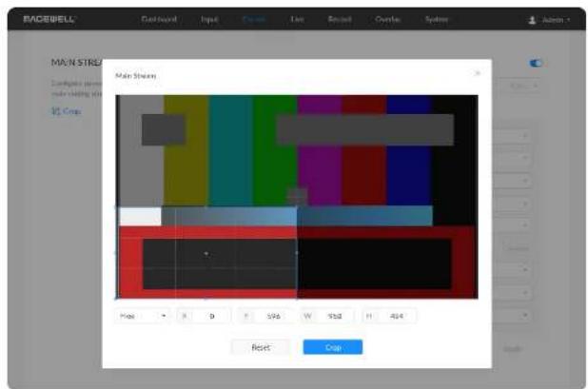Expand the Admin account dropdown
The image size is (588, 389).
pyautogui.click(x=556, y=20)
